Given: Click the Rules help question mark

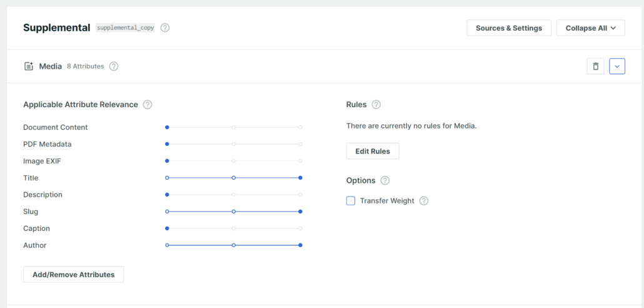Looking at the screenshot, I should [x=376, y=105].
